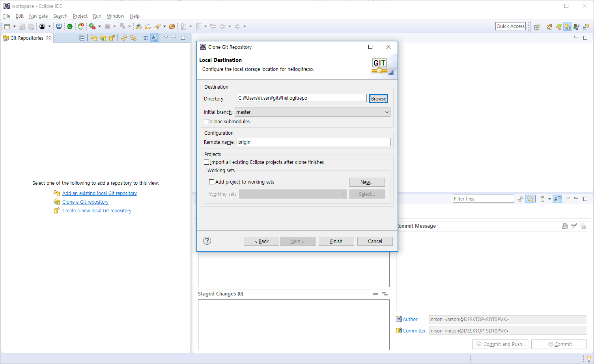Click the Open Task briefcase icon
This screenshot has width=594, height=364.
[x=148, y=26]
